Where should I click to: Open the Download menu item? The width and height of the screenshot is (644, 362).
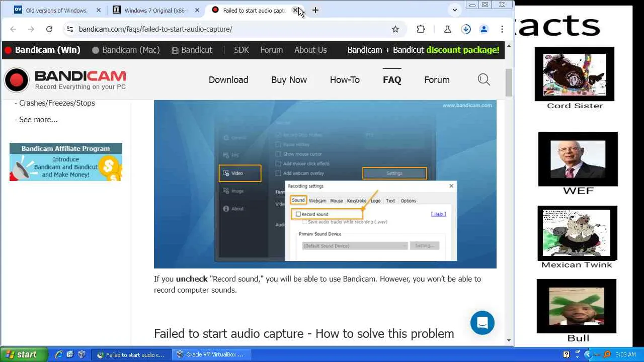coord(228,80)
